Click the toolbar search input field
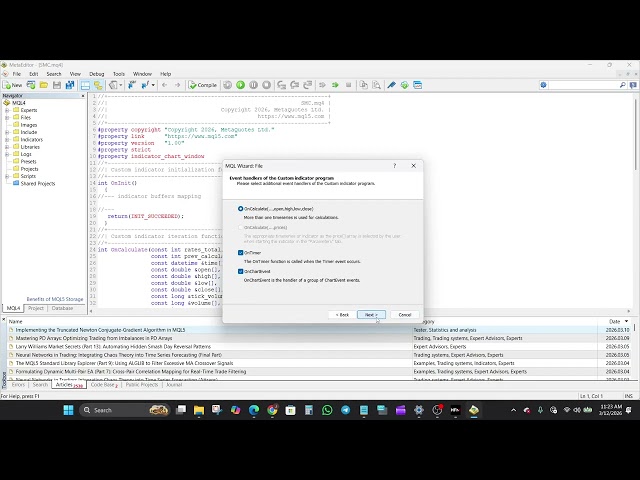 583,85
